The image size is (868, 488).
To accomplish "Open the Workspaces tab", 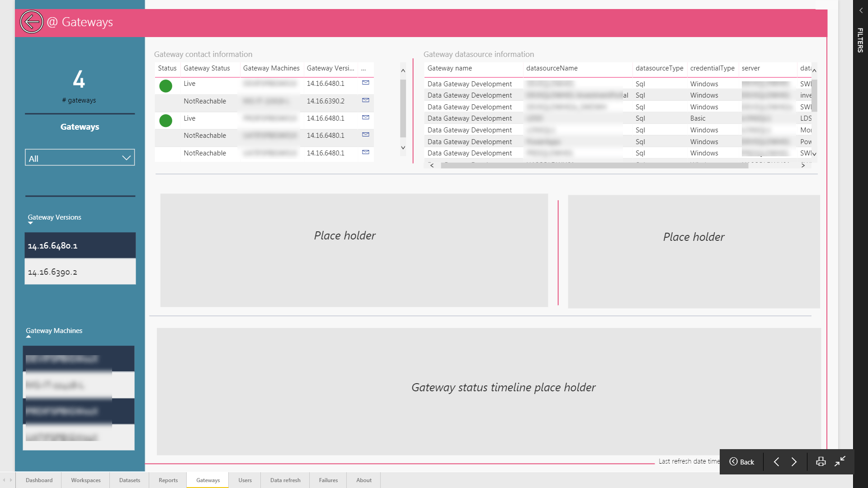I will [x=85, y=480].
